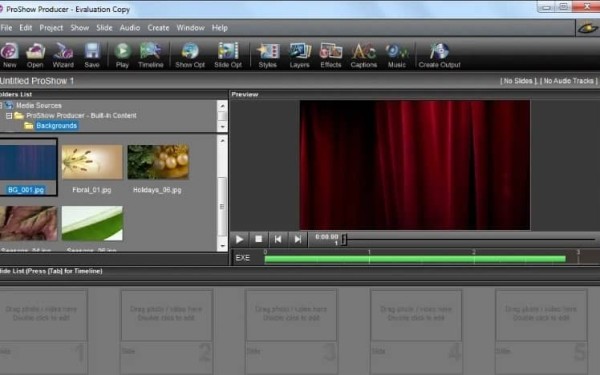Select ProShow Producer - Built-in Content folder
The height and width of the screenshot is (375, 600).
pos(81,116)
